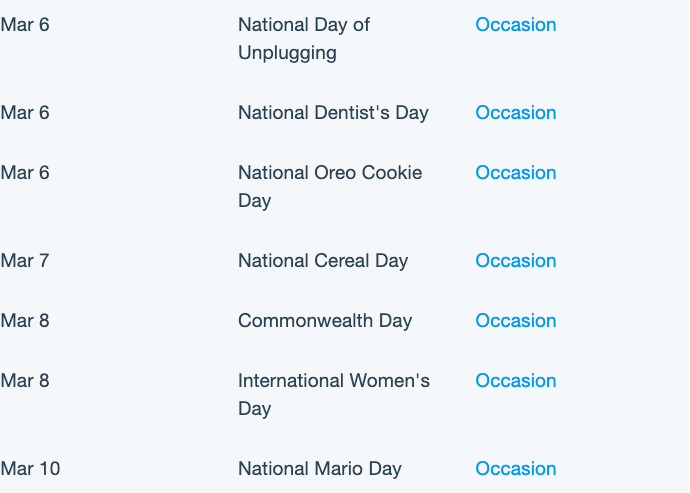
Task: Select the National Day of Unplugging entry
Action: tap(304, 39)
